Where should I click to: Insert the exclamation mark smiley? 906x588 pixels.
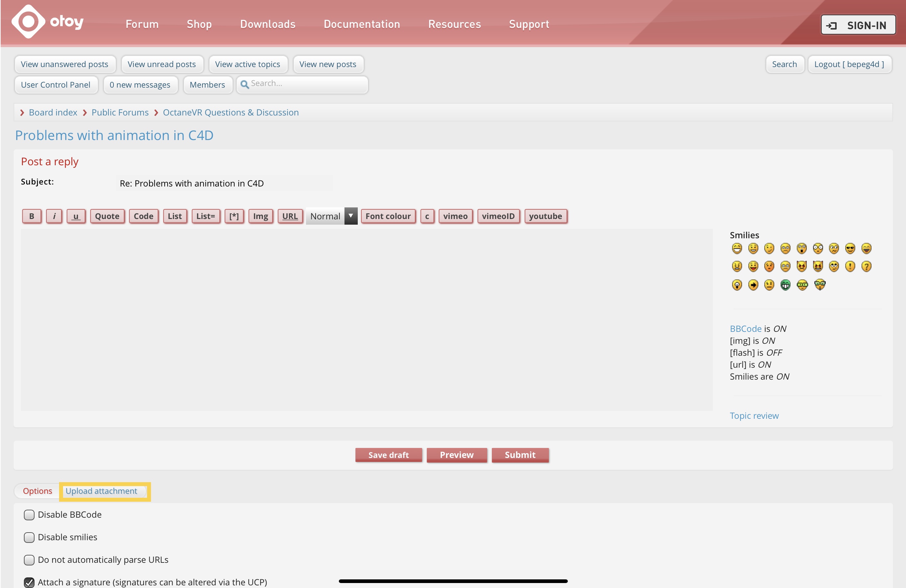850,266
